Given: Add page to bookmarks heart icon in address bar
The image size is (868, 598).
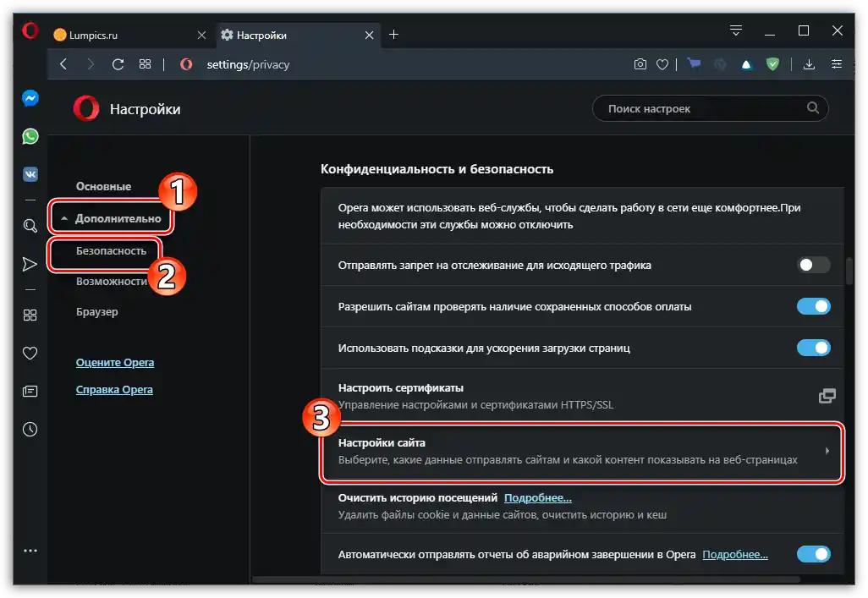Looking at the screenshot, I should [662, 65].
